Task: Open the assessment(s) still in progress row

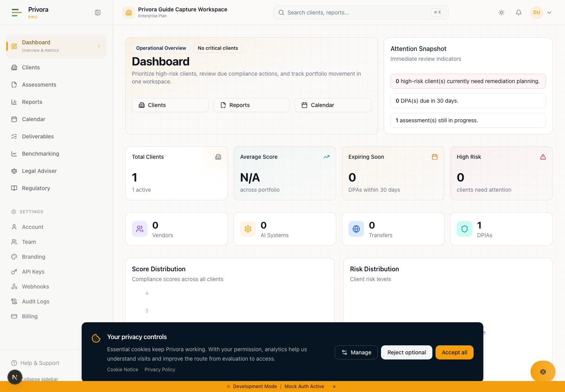Action: (468, 120)
